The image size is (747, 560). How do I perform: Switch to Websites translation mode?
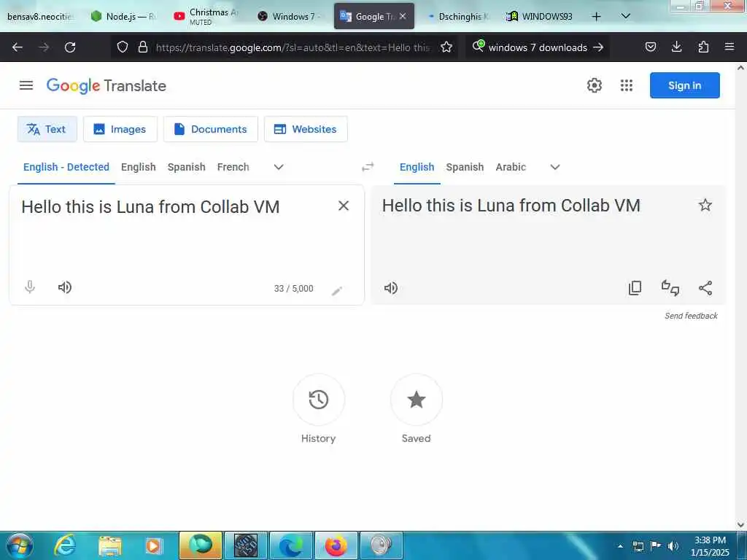click(x=306, y=129)
